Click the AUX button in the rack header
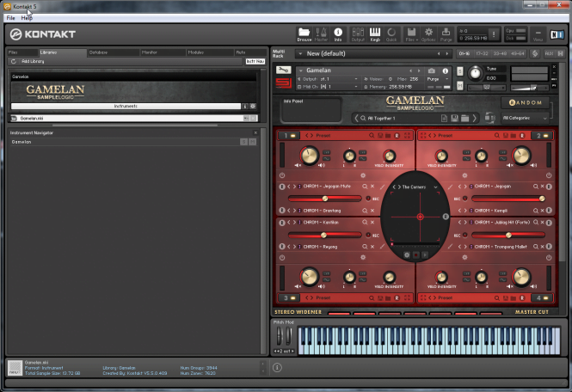The height and width of the screenshot is (392, 572). click(549, 53)
